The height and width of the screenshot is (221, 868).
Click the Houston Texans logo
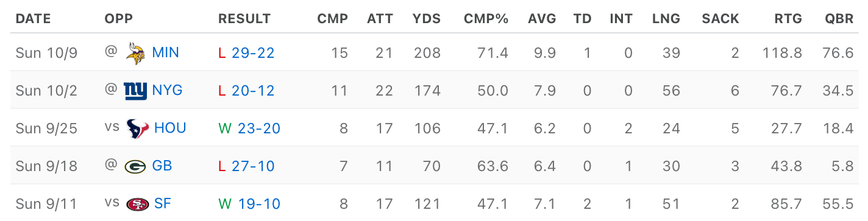[137, 128]
